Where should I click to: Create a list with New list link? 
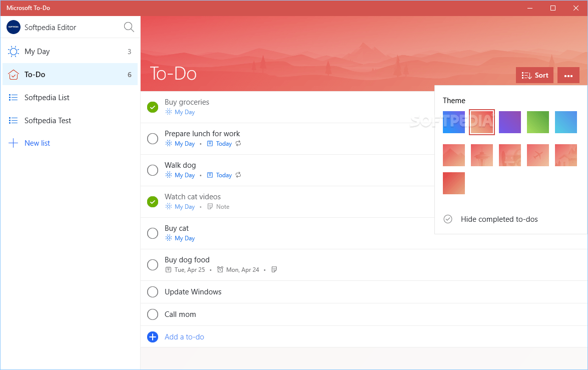pos(37,143)
